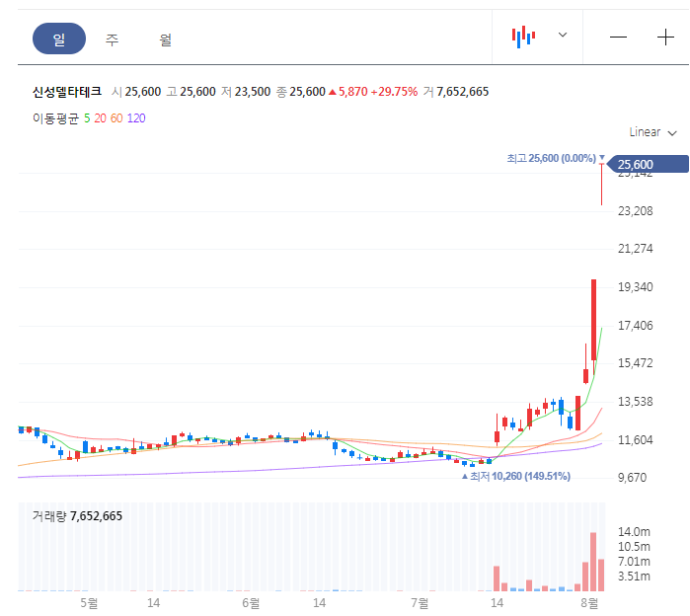This screenshot has height=616, width=690.
Task: Toggle the 5-day moving average
Action: (87, 118)
